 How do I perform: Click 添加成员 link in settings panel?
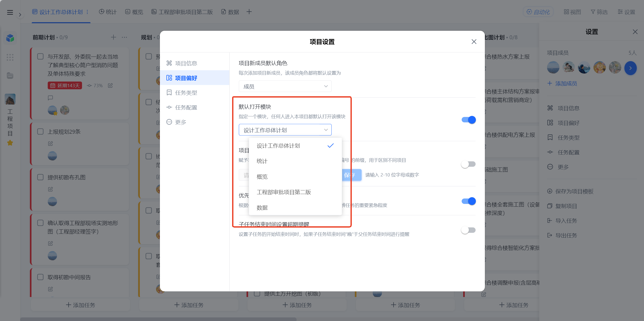click(562, 83)
